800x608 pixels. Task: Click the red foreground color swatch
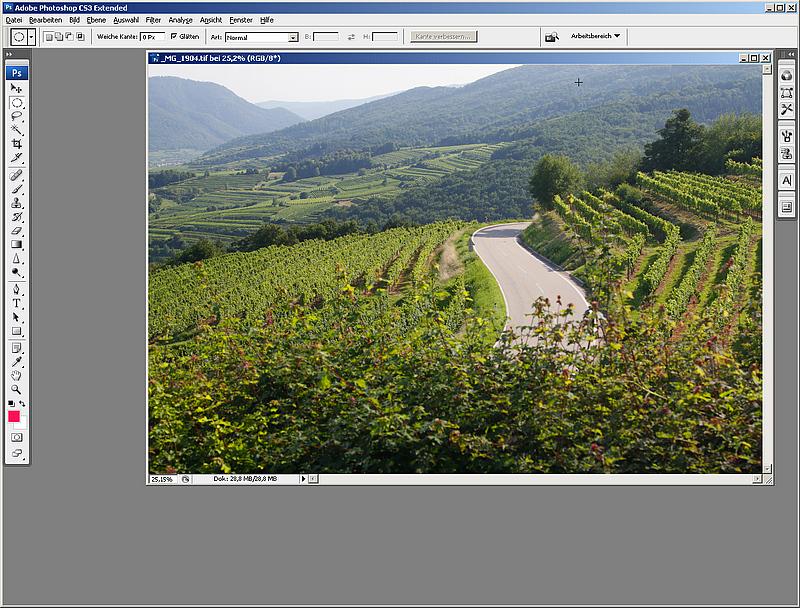click(14, 416)
